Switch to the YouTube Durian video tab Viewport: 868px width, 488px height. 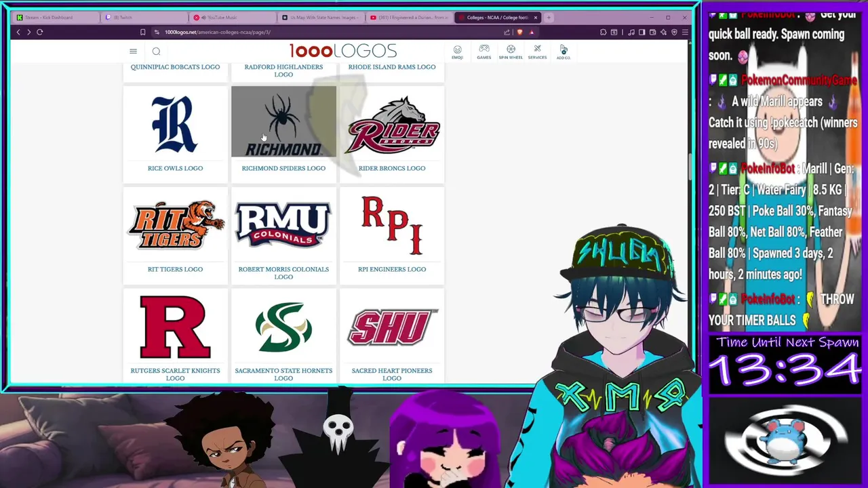coord(410,18)
